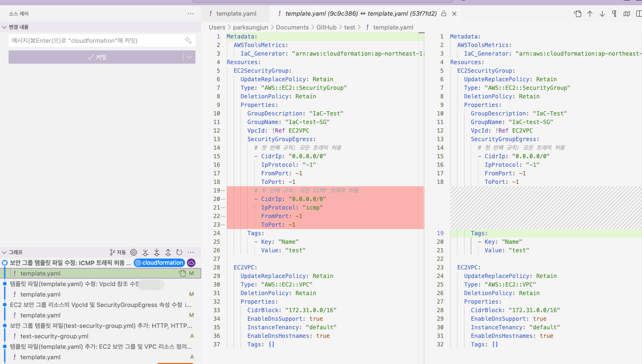The height and width of the screenshot is (364, 642).
Task: Click the go-to-current-history target icon in graph toolbar
Action: (134, 252)
